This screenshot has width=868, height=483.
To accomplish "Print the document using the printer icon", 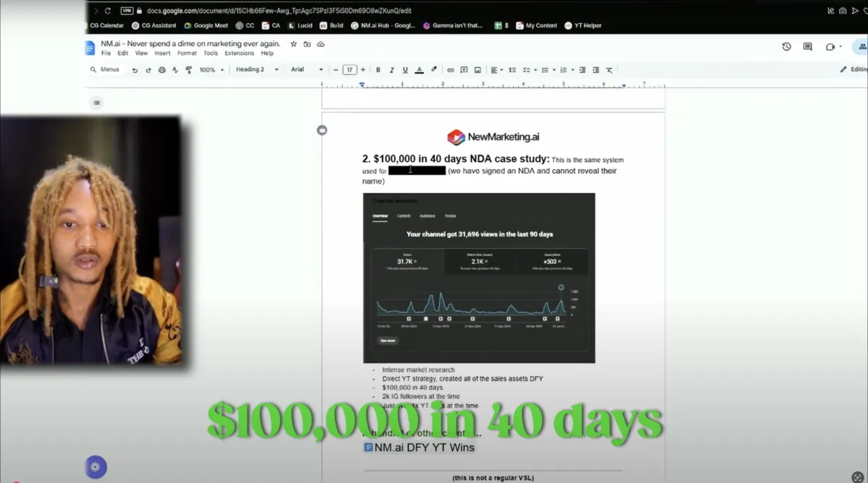I will [x=161, y=70].
